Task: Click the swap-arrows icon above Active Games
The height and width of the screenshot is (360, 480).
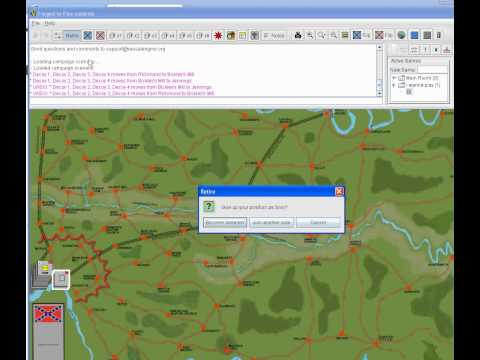Action: coord(414,50)
